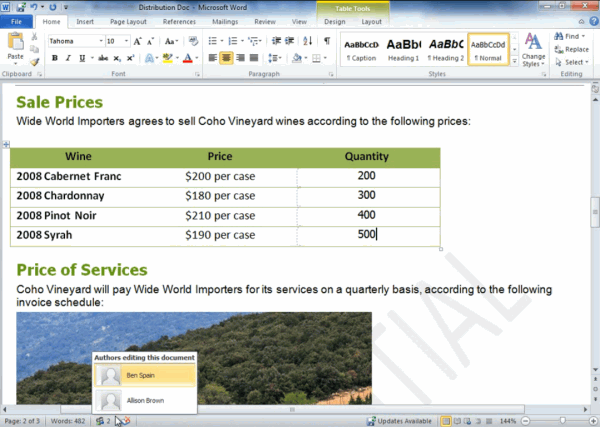Toggle Underline formatting
The width and height of the screenshot is (600, 427).
pos(82,58)
